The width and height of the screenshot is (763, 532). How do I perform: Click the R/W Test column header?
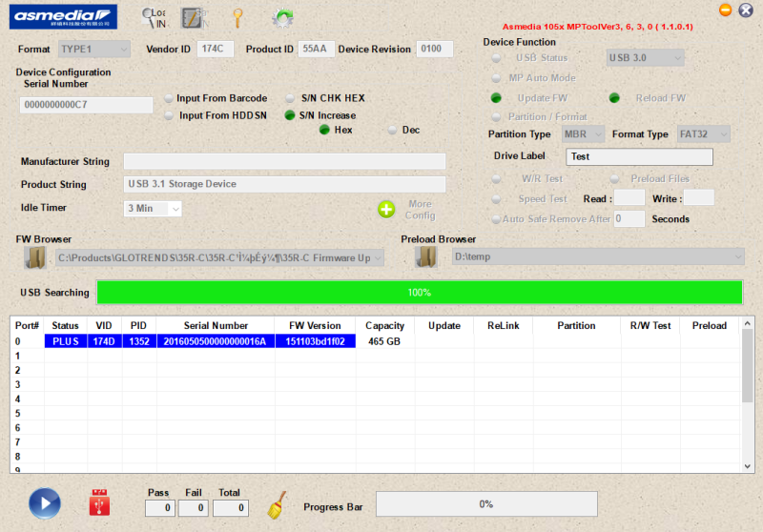point(650,326)
